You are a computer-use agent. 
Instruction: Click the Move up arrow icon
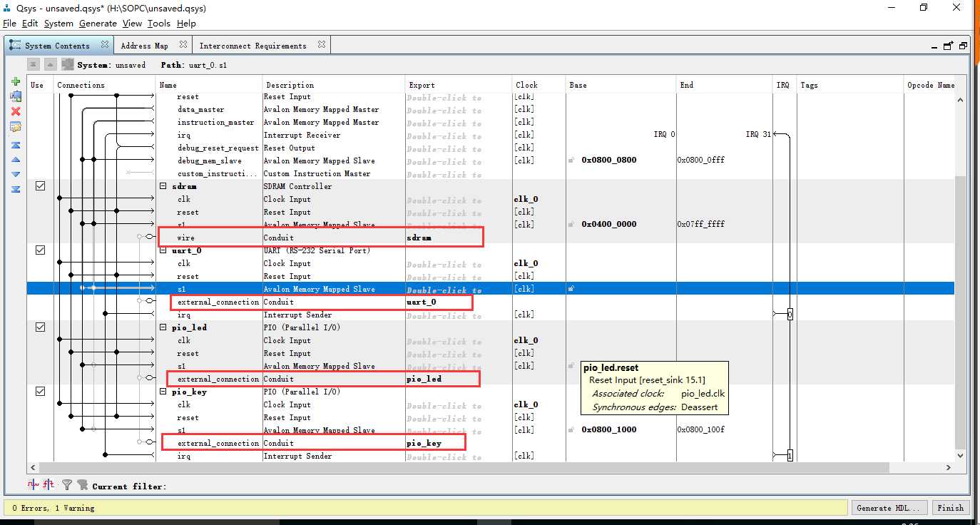16,160
